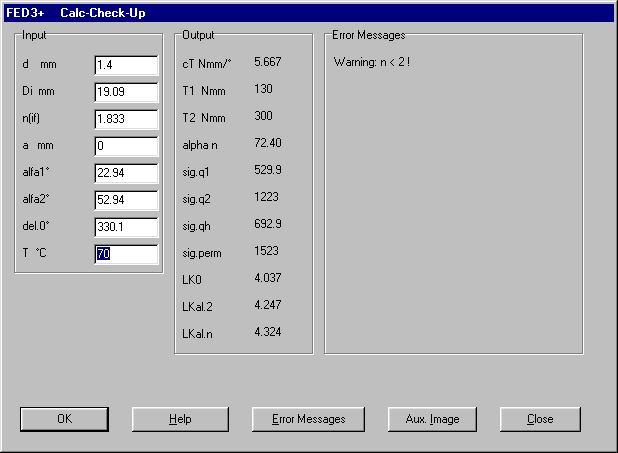The image size is (618, 453).
Task: Click the T2 Nmm output value 300
Action: pyautogui.click(x=264, y=116)
